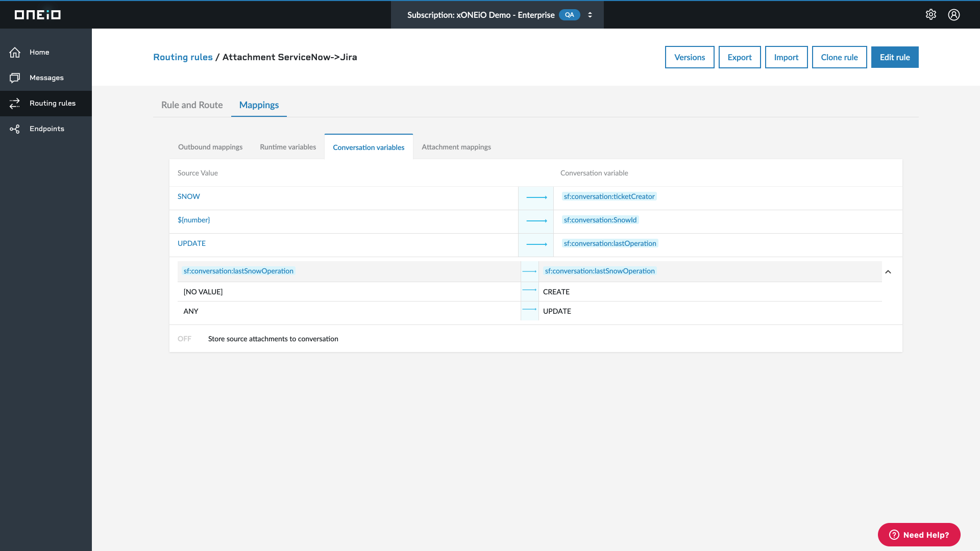The image size is (980, 551).
Task: Click the Import button
Action: 786,57
